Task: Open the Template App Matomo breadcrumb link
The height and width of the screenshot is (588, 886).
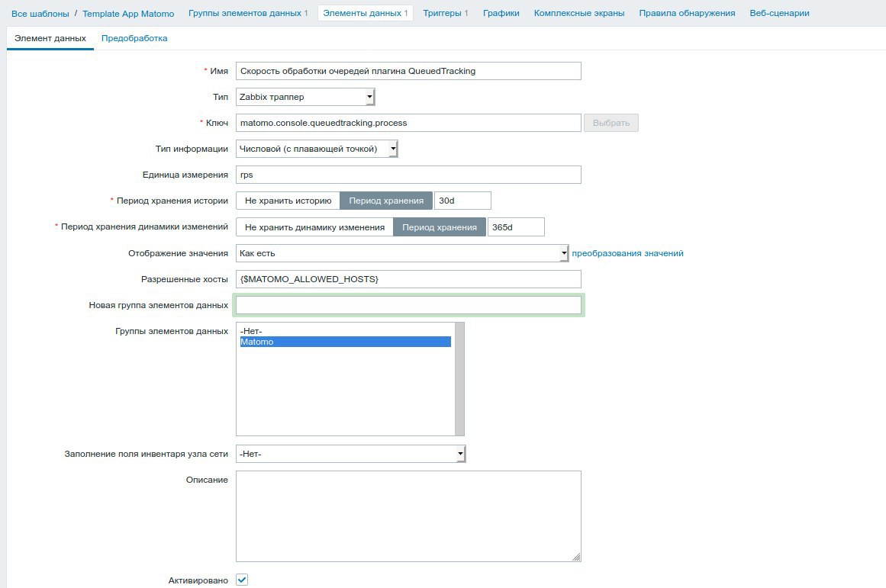Action: (x=128, y=13)
